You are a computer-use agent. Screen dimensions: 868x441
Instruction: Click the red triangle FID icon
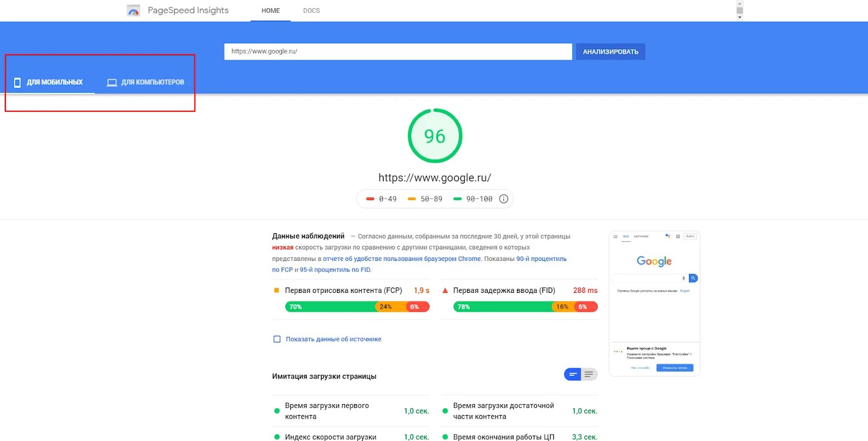pos(445,290)
